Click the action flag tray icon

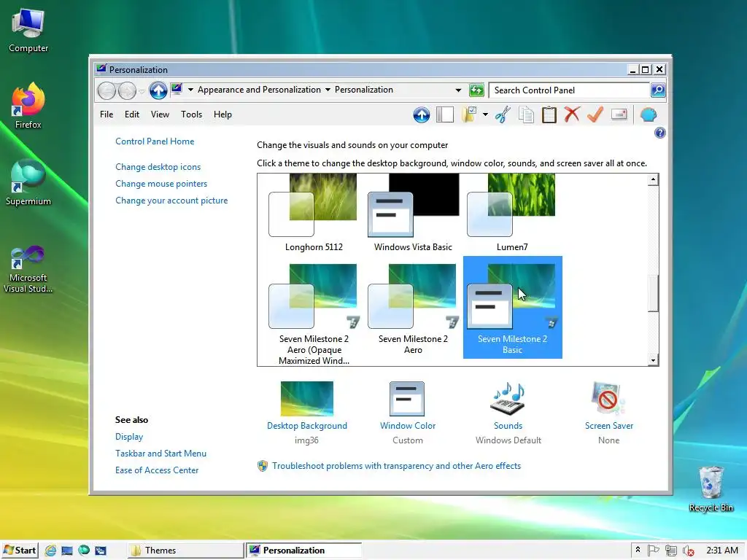[x=653, y=551]
